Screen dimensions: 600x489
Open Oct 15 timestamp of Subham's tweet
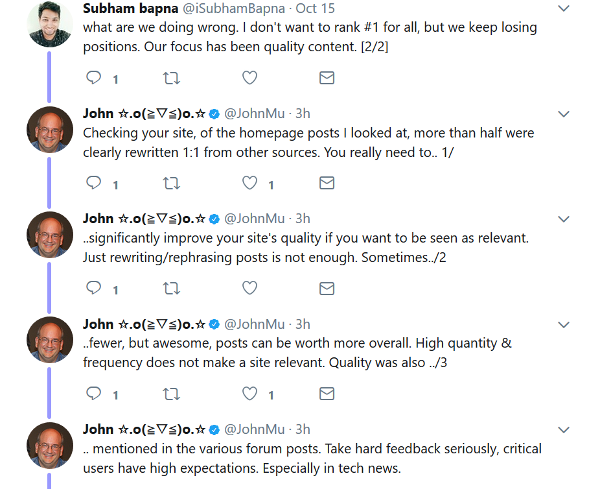coord(315,9)
